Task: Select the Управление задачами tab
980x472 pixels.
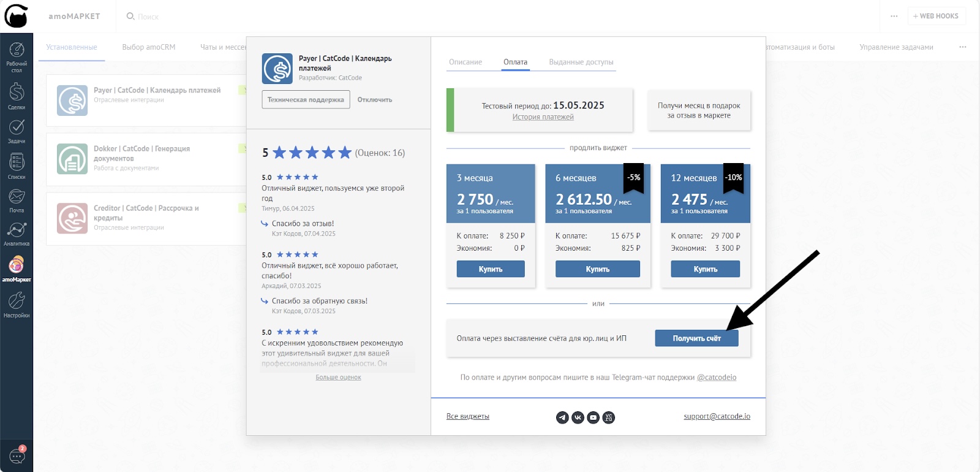Action: coord(896,47)
